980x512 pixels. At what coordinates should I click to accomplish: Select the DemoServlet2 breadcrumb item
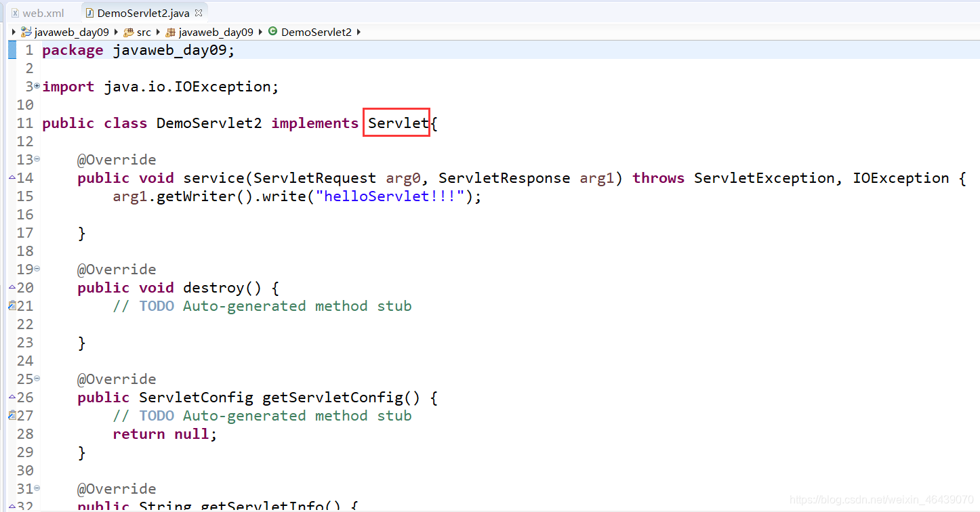point(317,32)
